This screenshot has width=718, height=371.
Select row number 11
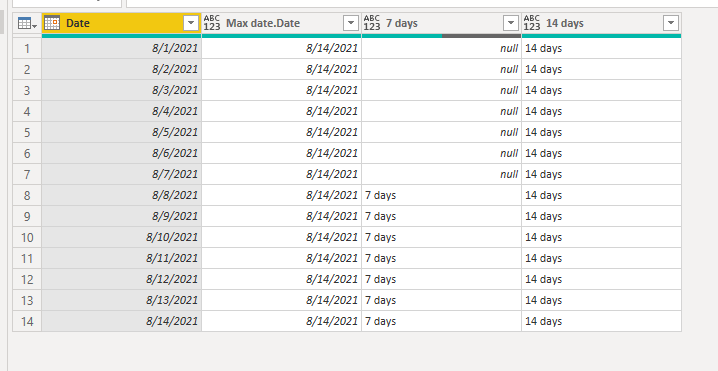coord(27,258)
